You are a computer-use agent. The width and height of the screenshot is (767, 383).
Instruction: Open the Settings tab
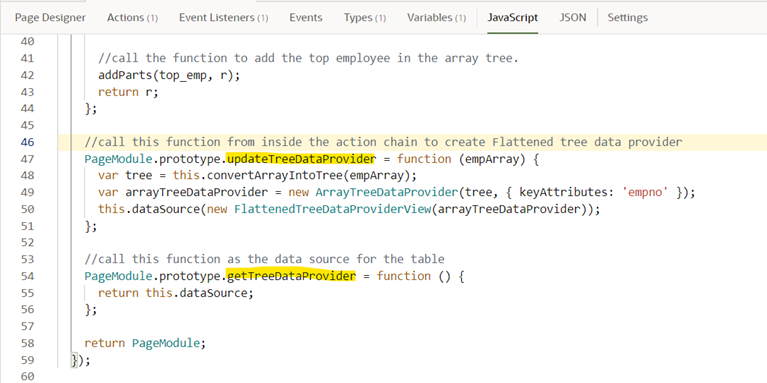(628, 18)
